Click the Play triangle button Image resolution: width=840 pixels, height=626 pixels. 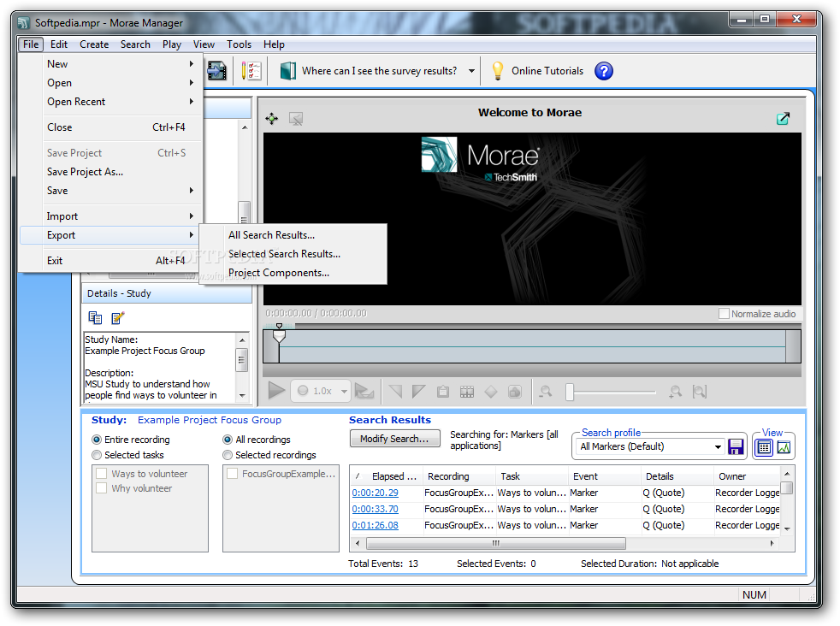point(276,391)
